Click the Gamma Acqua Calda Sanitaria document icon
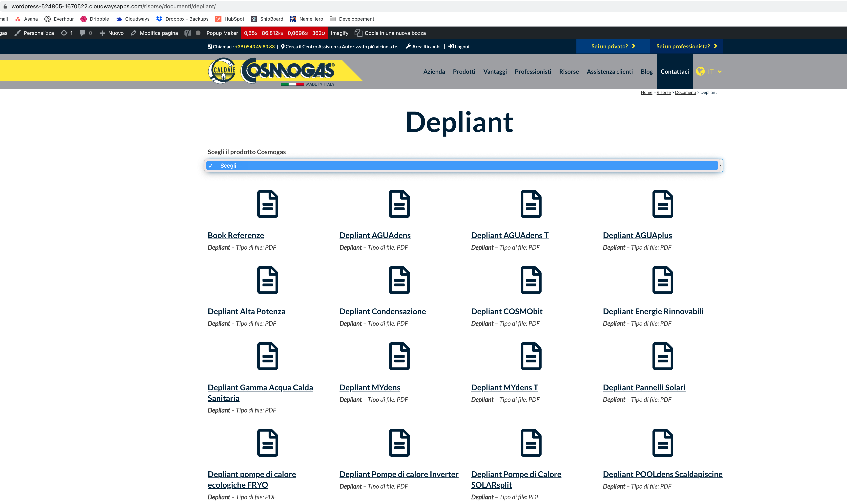847x504 pixels. [267, 356]
